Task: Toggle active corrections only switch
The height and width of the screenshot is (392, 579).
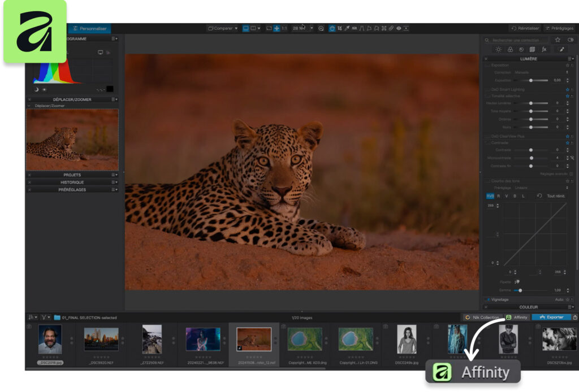Action: 571,40
